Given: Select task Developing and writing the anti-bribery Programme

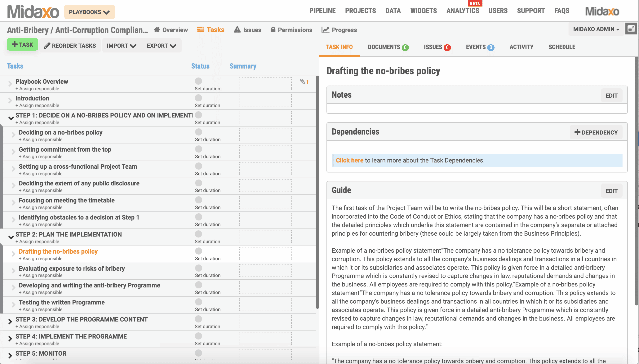Looking at the screenshot, I should [x=89, y=285].
